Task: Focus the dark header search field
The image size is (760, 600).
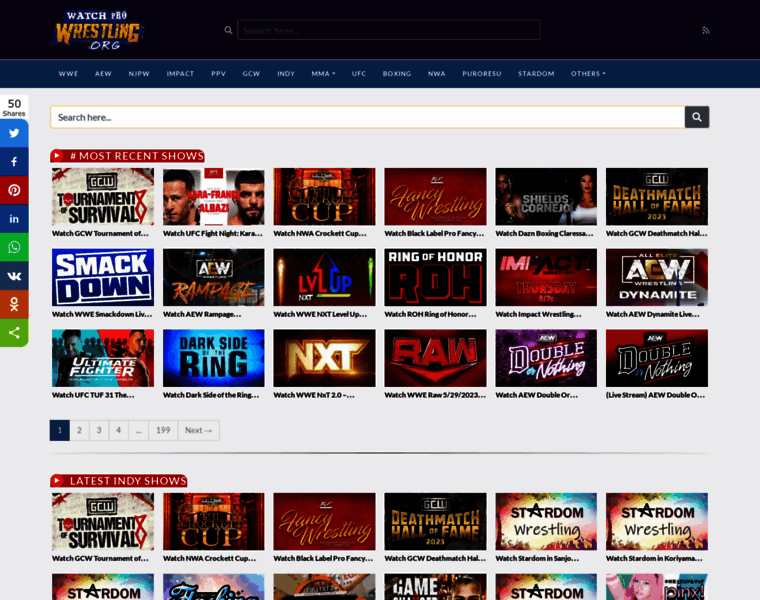Action: [389, 30]
